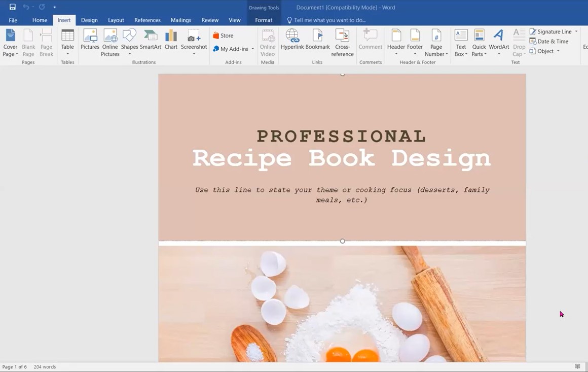
Task: Click the Store button
Action: click(223, 36)
